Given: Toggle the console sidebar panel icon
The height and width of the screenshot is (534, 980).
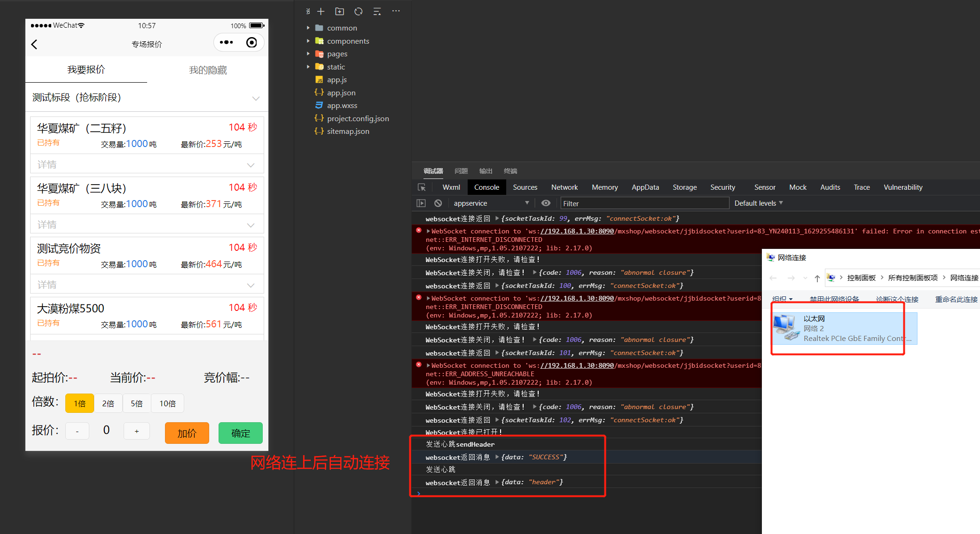Looking at the screenshot, I should tap(421, 203).
